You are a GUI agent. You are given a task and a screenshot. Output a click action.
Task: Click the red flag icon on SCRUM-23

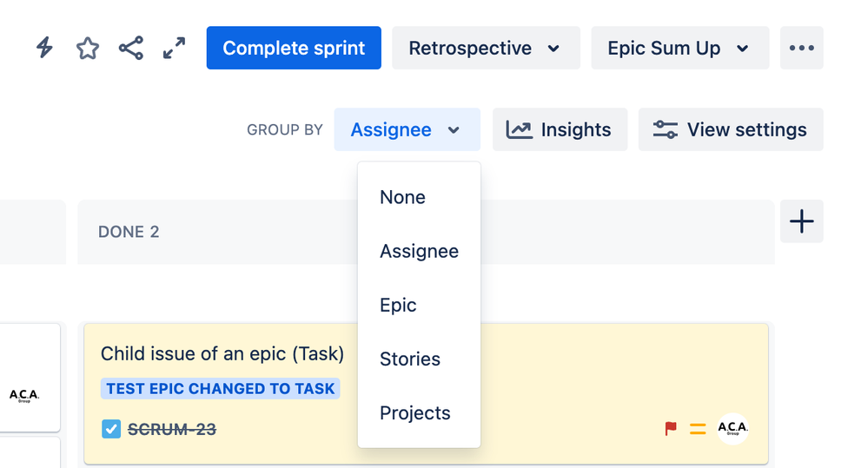point(671,428)
